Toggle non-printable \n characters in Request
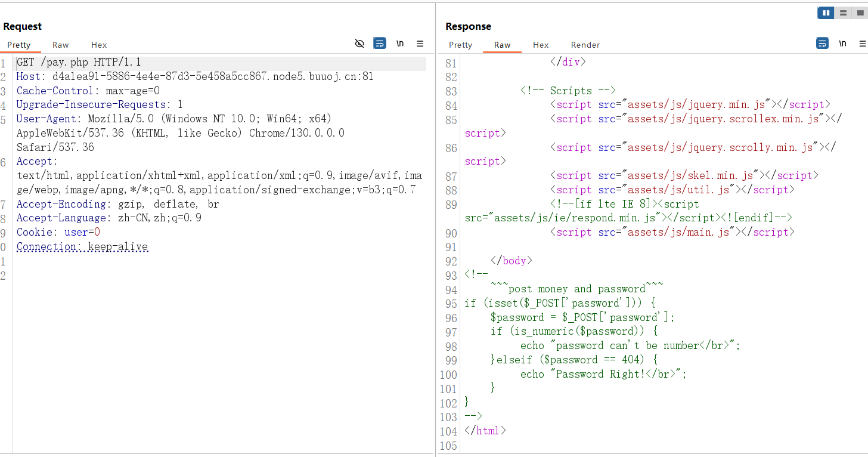Screen dimensions: 868x457 tap(400, 44)
